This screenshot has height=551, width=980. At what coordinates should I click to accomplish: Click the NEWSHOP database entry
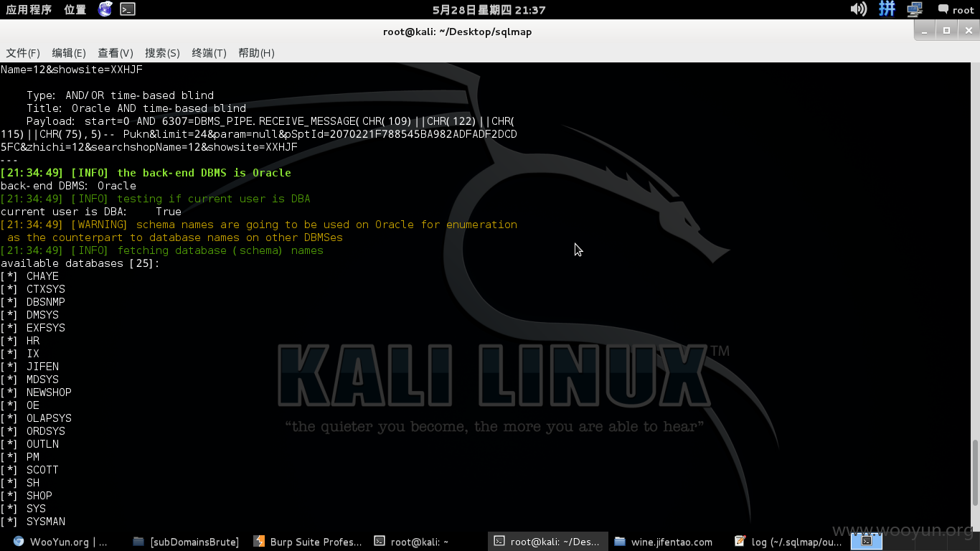pos(36,392)
